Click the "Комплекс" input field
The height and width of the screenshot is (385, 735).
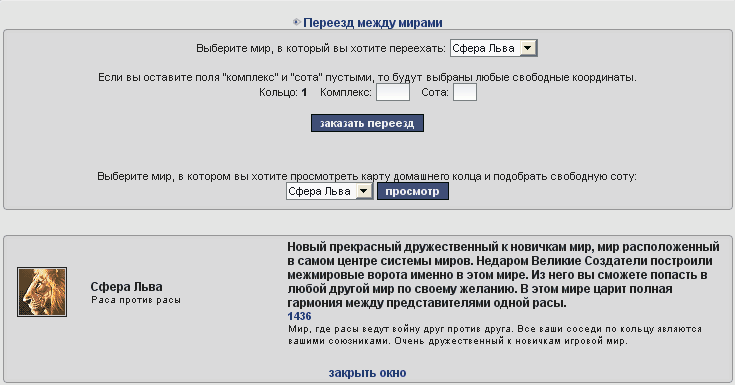[393, 92]
